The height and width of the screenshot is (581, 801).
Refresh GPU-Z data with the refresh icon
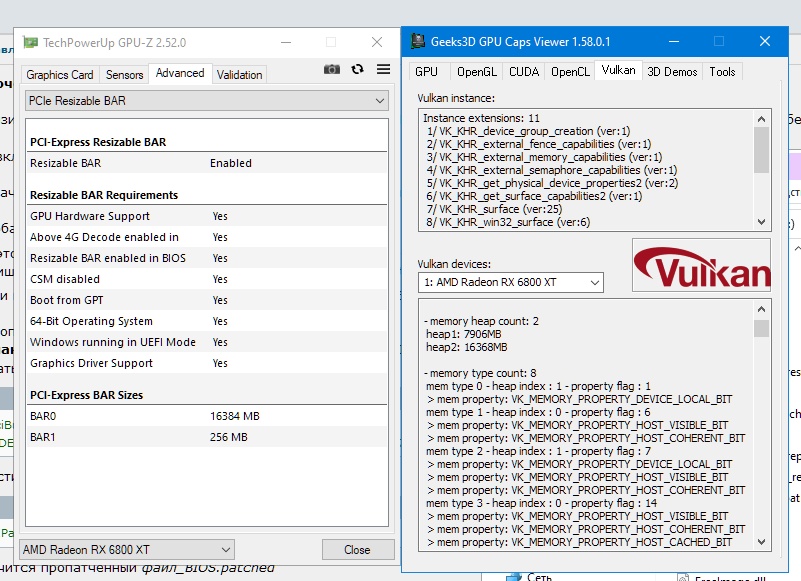point(358,69)
